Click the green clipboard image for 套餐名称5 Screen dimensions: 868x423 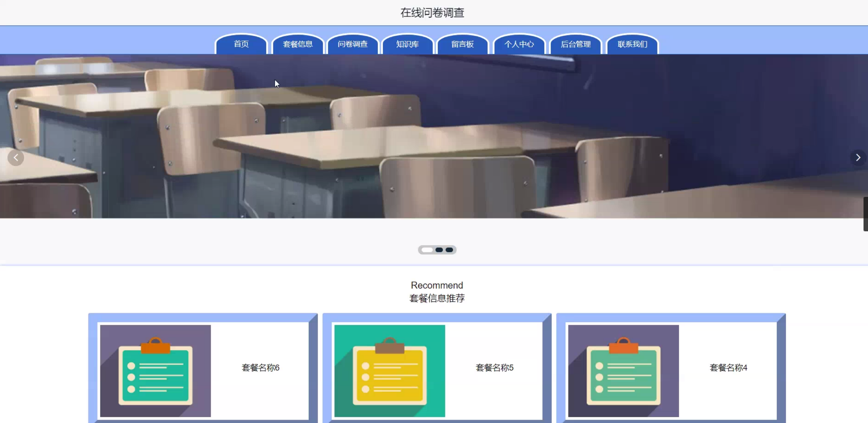coord(390,371)
